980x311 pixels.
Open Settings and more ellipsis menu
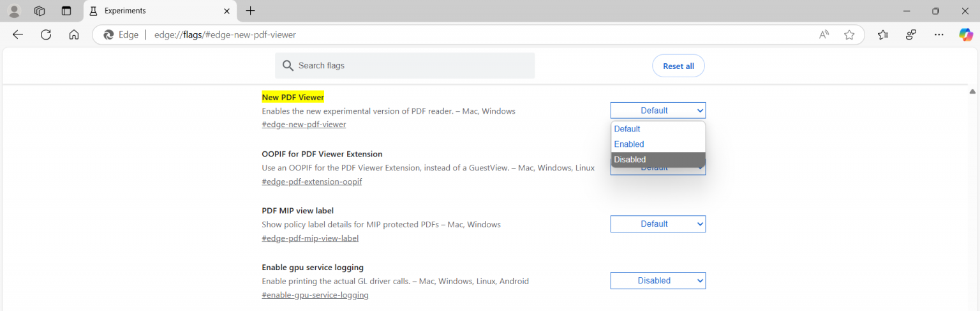(939, 34)
